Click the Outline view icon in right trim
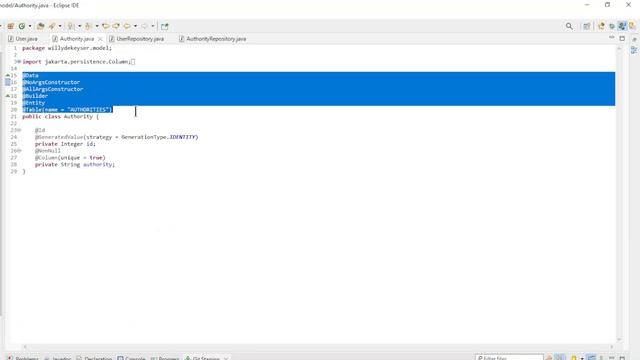640x360 pixels. [x=634, y=50]
